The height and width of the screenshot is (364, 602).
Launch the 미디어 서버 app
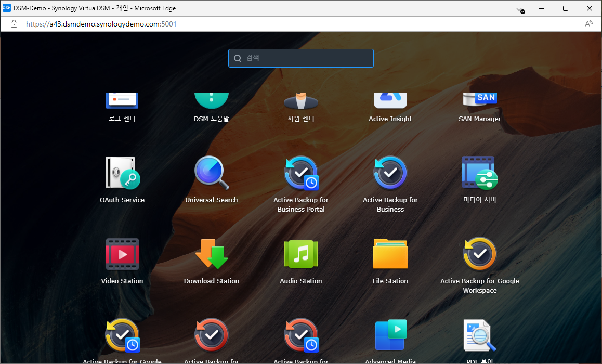[479, 173]
